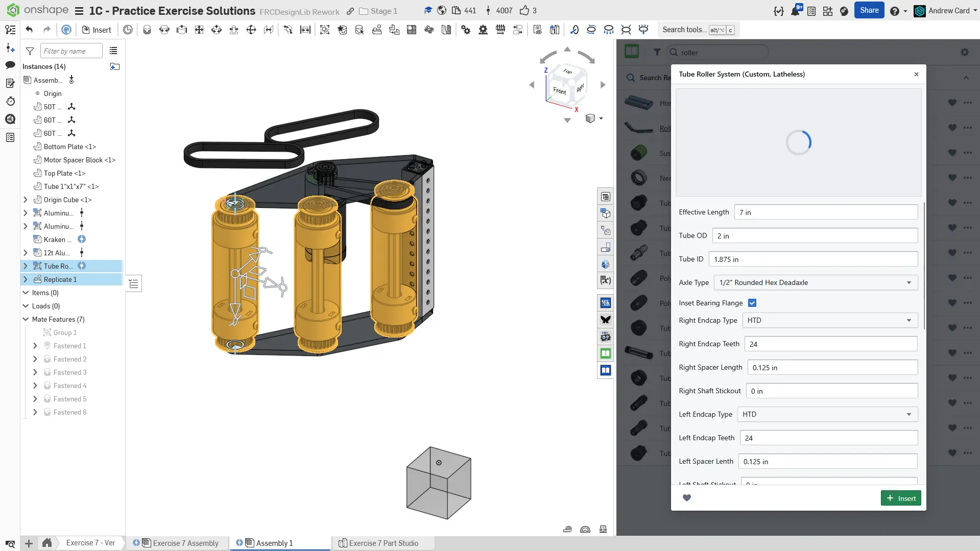980x551 pixels.
Task: Click the list view icon beside filter field
Action: pyautogui.click(x=113, y=51)
